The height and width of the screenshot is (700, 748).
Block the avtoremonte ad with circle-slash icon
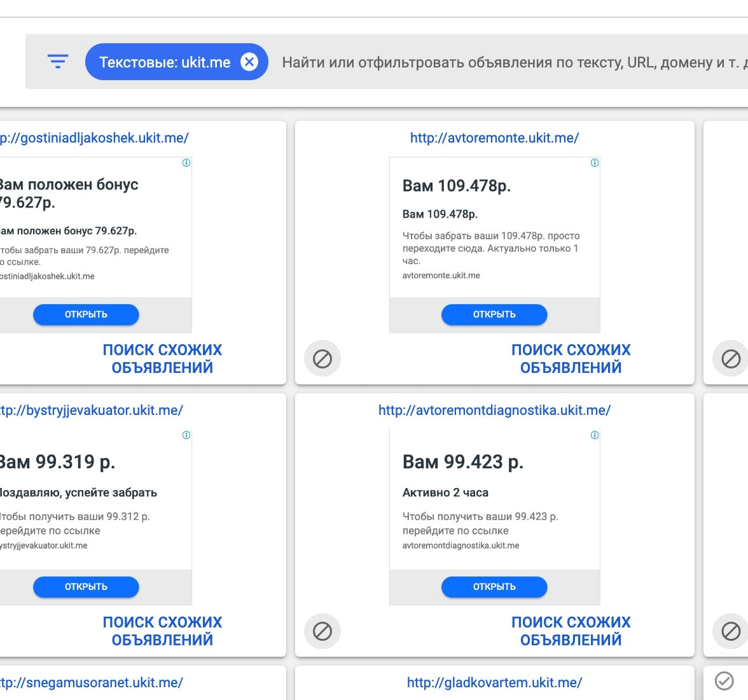pyautogui.click(x=322, y=359)
